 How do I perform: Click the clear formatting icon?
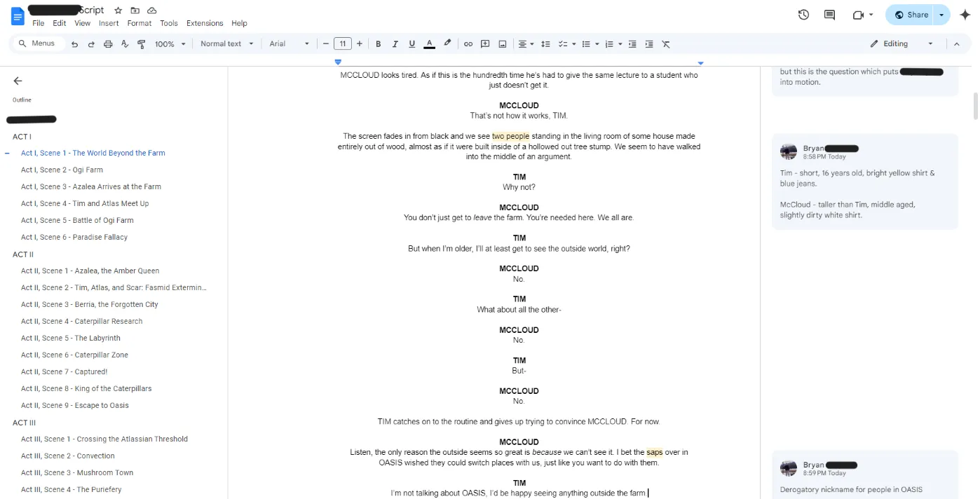(666, 44)
